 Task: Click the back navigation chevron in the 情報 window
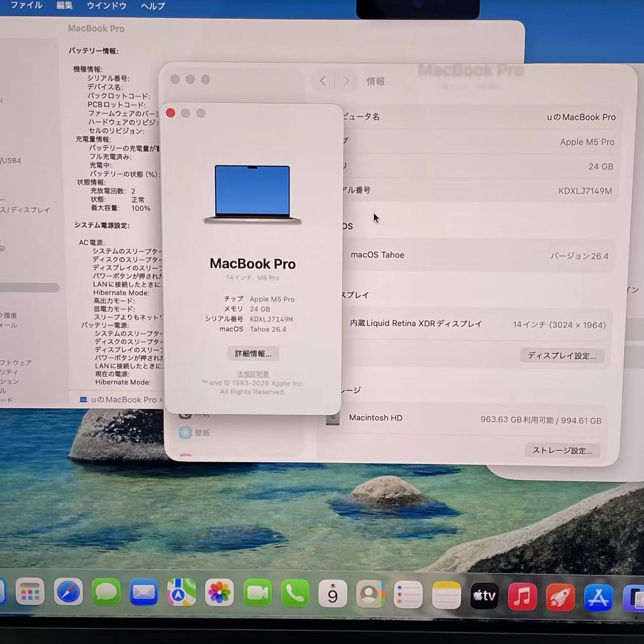(x=323, y=81)
